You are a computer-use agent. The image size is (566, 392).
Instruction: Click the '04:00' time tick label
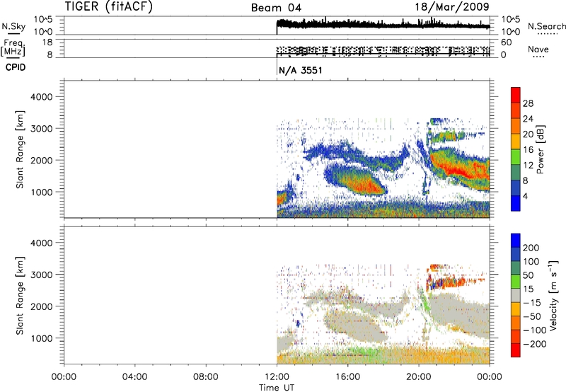134,377
